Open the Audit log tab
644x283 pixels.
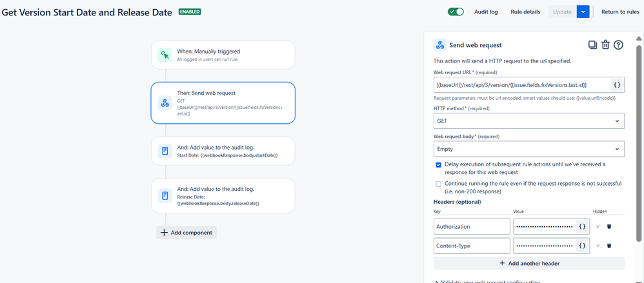(x=486, y=12)
